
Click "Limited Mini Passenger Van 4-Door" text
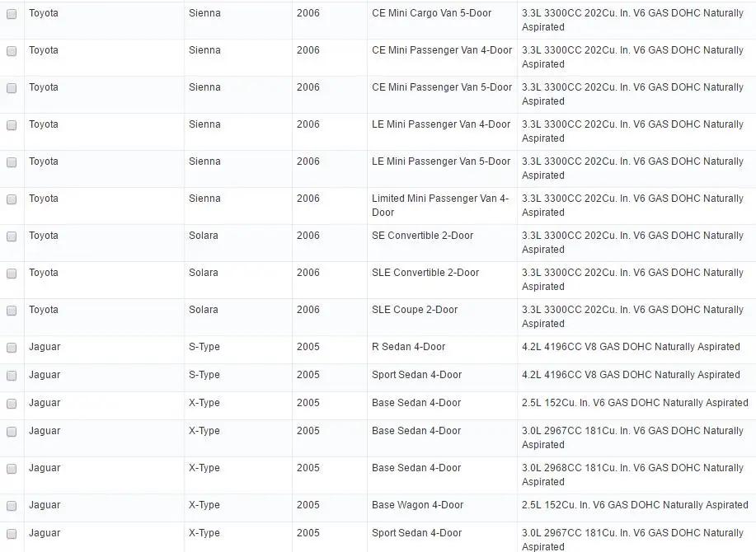pyautogui.click(x=440, y=205)
